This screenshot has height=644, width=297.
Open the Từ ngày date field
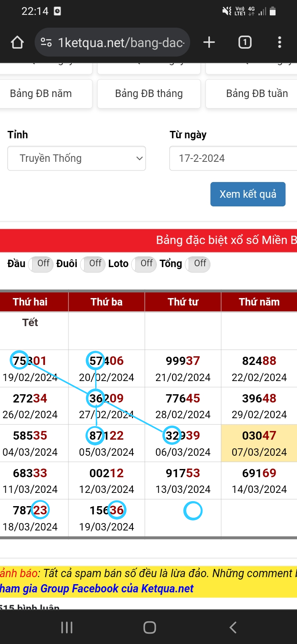coord(233,158)
